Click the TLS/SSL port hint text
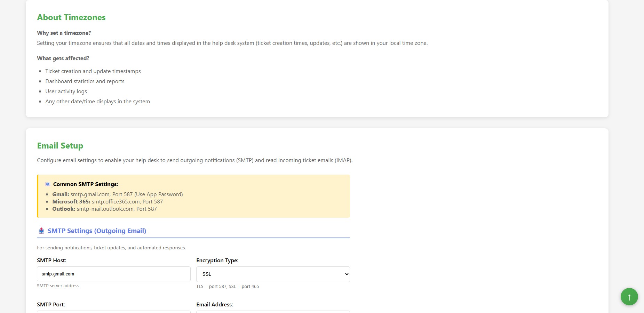The image size is (644, 313). (x=228, y=286)
